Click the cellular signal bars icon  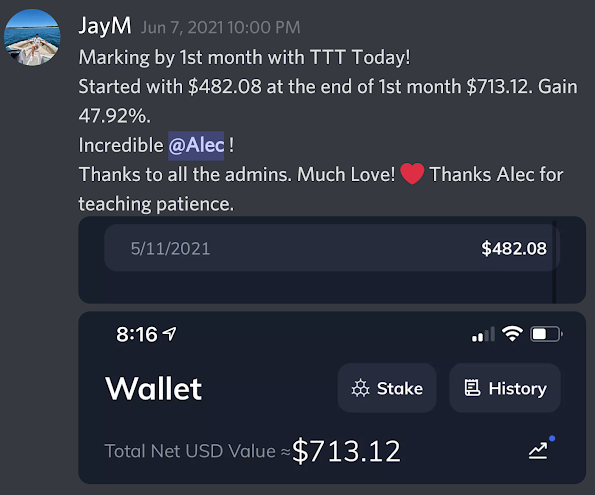coord(483,334)
